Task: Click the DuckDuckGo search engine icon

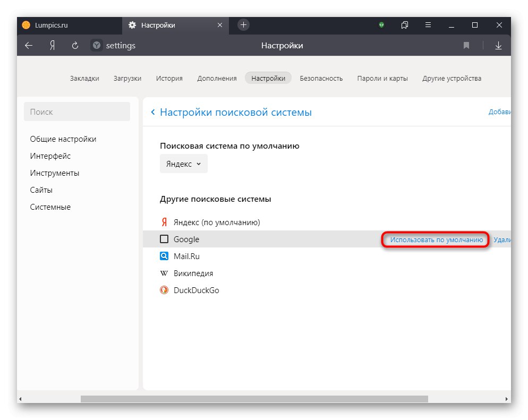Action: tap(164, 290)
